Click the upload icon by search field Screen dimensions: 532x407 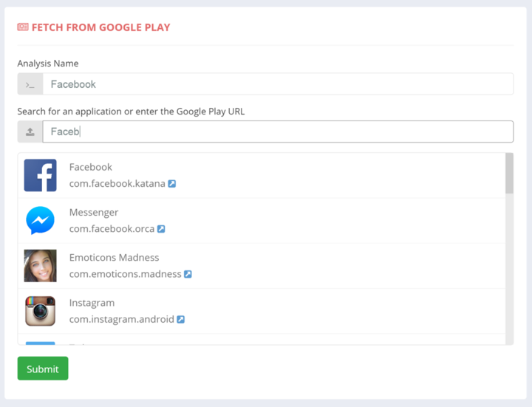pos(30,131)
